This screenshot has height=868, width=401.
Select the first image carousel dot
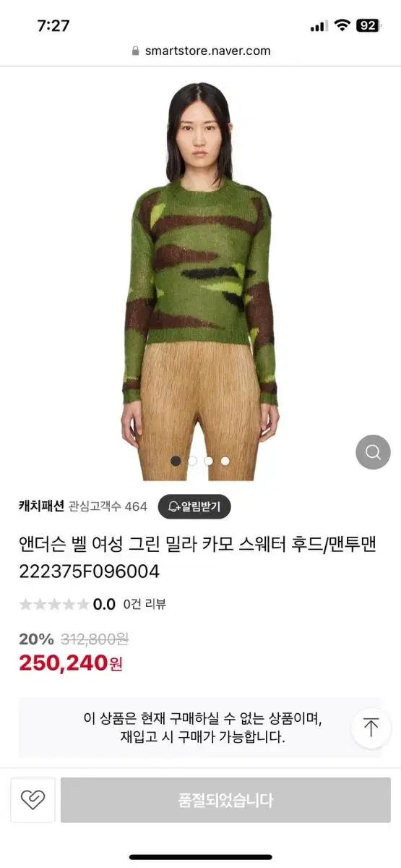coord(176,460)
